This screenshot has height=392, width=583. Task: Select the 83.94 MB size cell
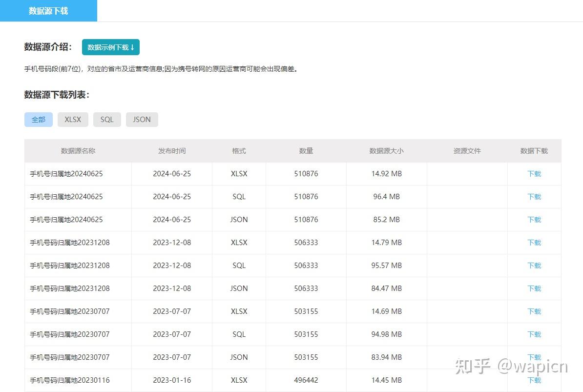pos(387,357)
